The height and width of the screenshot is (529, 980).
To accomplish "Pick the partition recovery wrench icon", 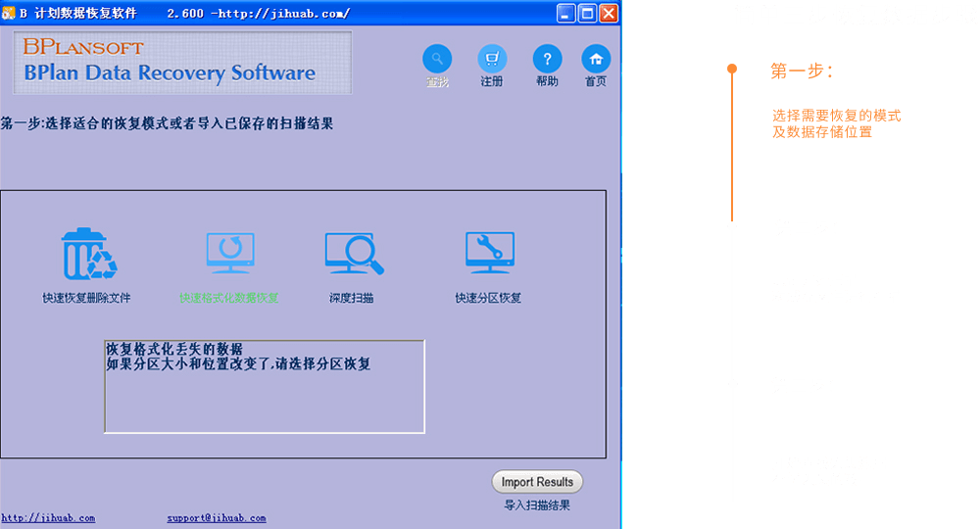I will click(x=489, y=254).
